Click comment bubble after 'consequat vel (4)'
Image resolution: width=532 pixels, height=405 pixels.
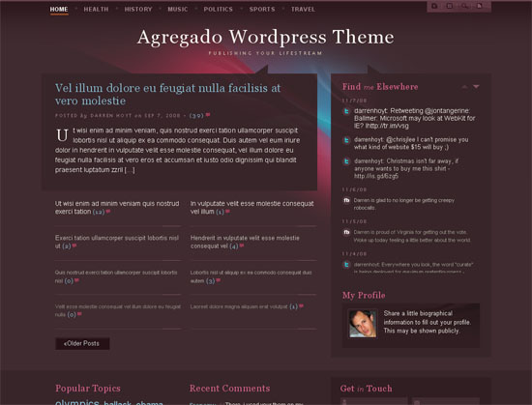242,246
